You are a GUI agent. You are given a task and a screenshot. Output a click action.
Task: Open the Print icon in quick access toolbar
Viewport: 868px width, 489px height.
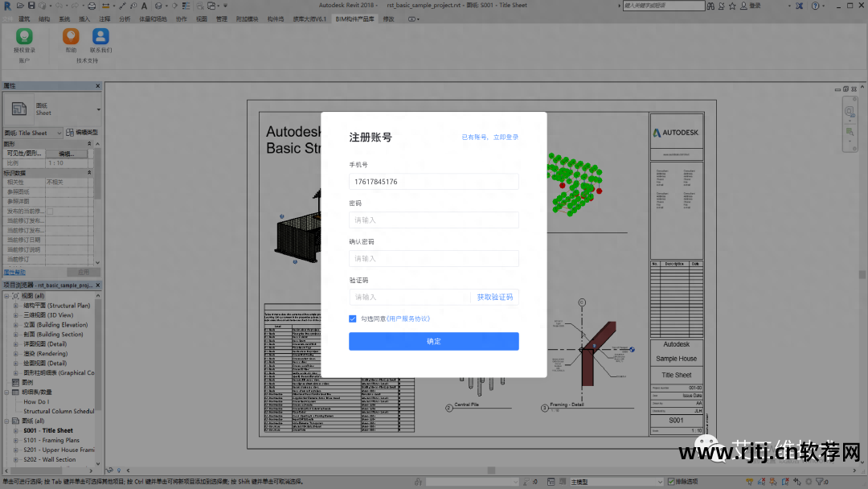coord(92,6)
